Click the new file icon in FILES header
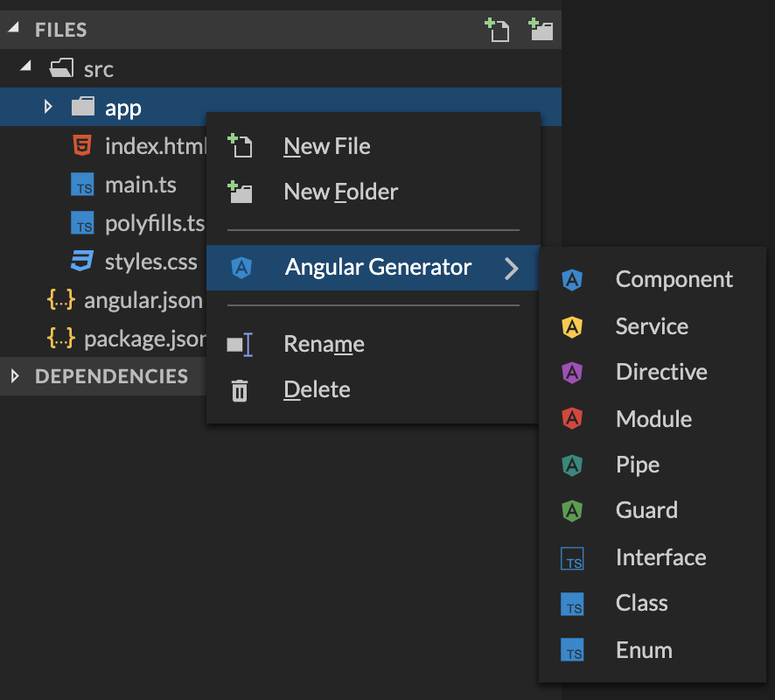 (497, 30)
